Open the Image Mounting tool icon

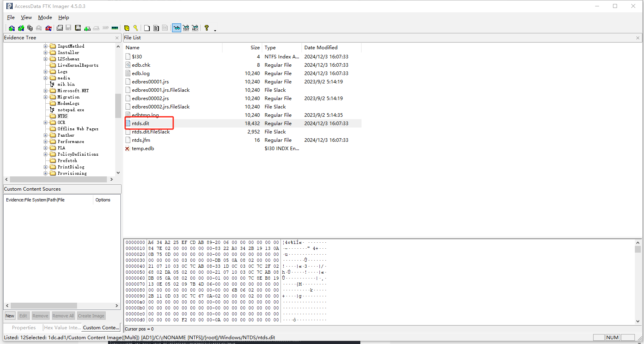coord(30,28)
